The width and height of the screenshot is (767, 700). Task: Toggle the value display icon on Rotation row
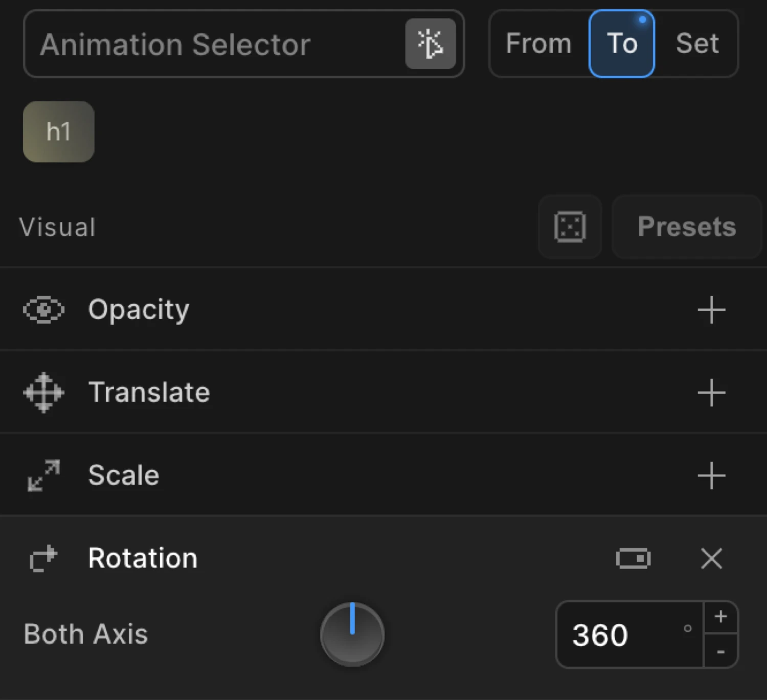tap(633, 558)
